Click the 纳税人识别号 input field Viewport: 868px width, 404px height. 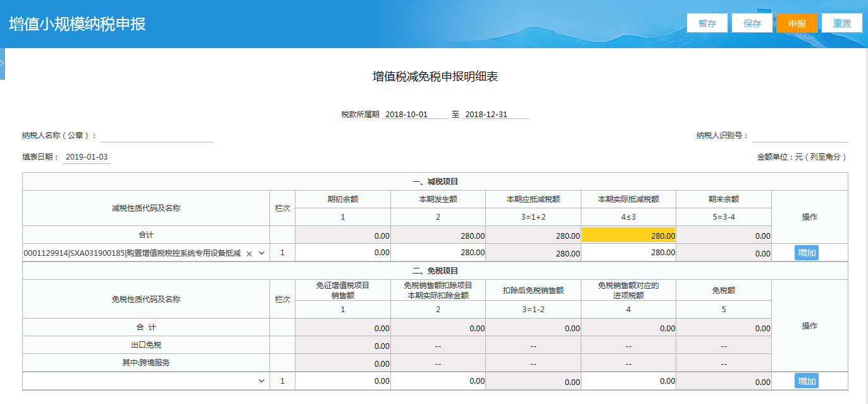click(800, 135)
